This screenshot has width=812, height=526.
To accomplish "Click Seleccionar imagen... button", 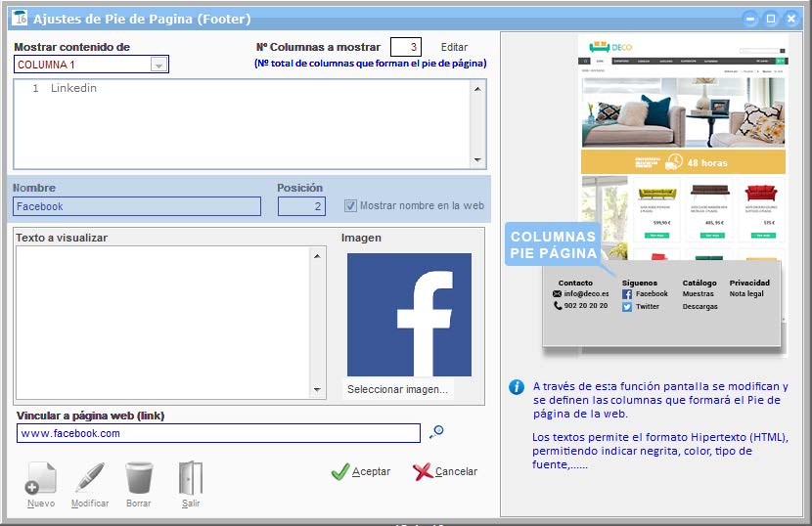I will (397, 389).
